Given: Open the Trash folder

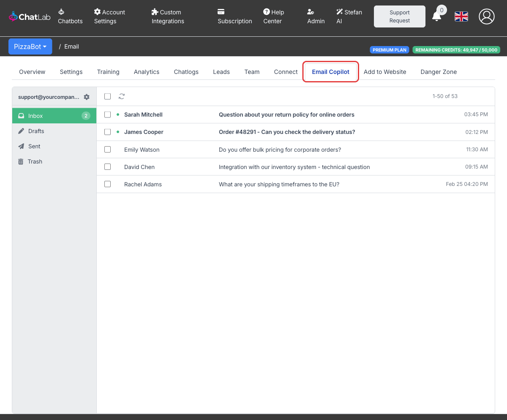Looking at the screenshot, I should (35, 161).
